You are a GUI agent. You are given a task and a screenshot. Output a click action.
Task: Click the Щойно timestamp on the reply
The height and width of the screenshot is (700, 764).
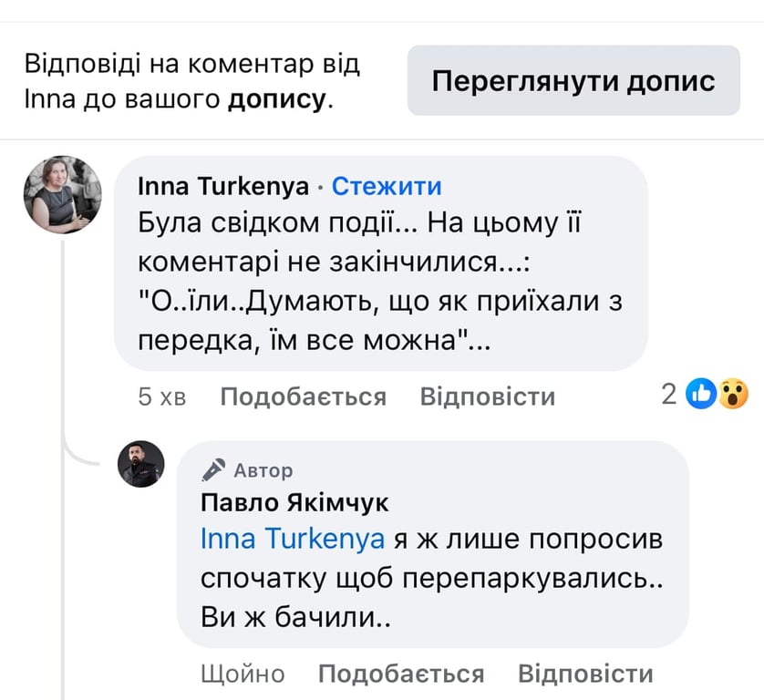tap(242, 673)
